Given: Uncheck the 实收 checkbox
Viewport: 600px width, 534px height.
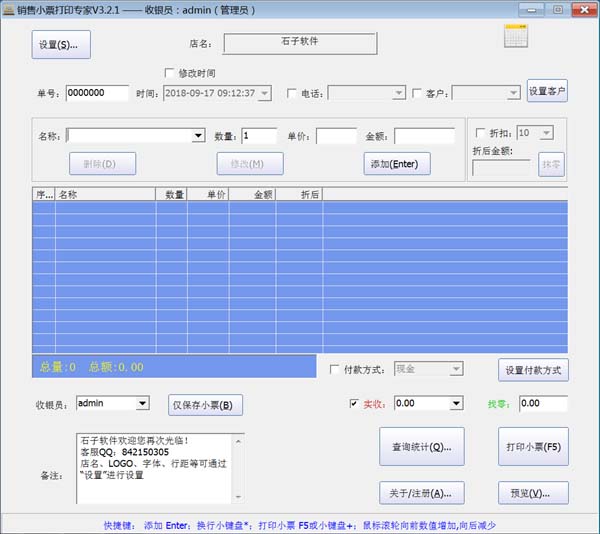Looking at the screenshot, I should [x=354, y=403].
